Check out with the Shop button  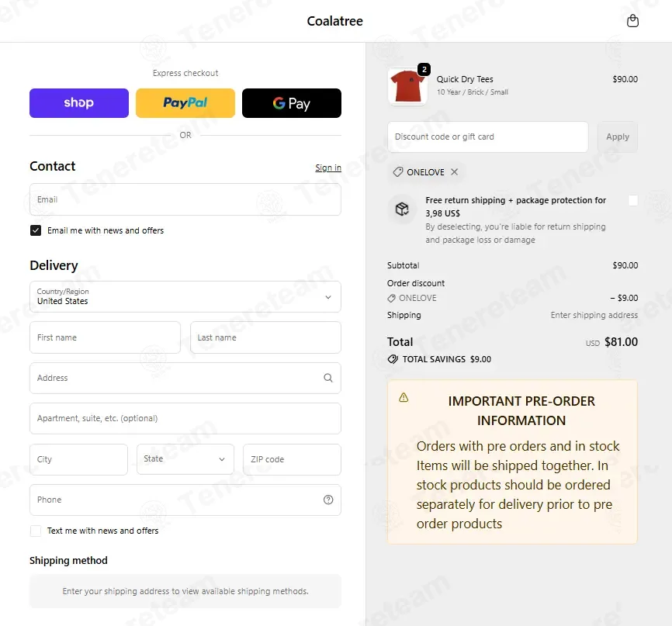[79, 103]
